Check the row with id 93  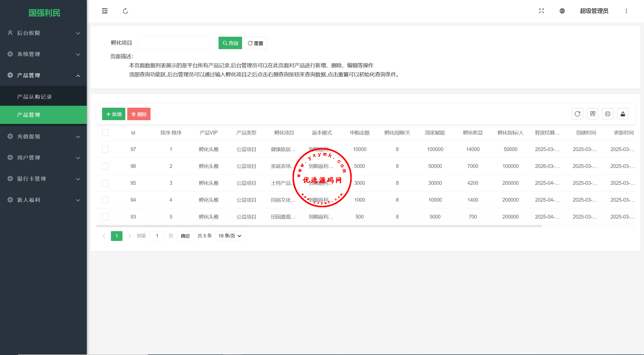105,217
